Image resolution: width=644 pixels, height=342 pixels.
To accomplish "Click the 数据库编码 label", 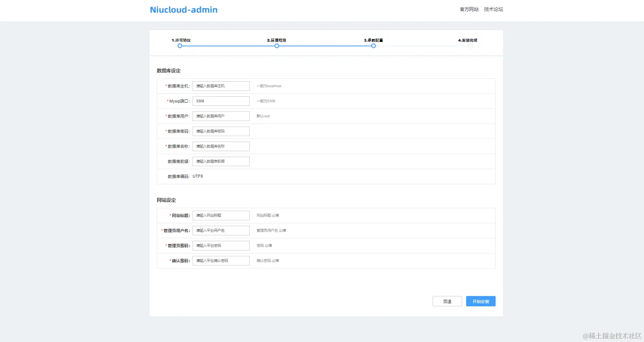I will pos(179,177).
